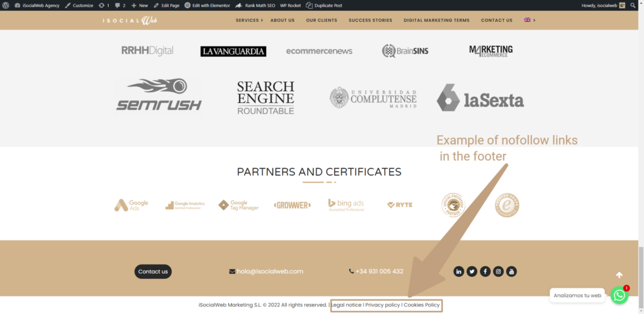Open the LinkedIn social icon
Viewport: 644px width, 314px height.
[x=458, y=271]
